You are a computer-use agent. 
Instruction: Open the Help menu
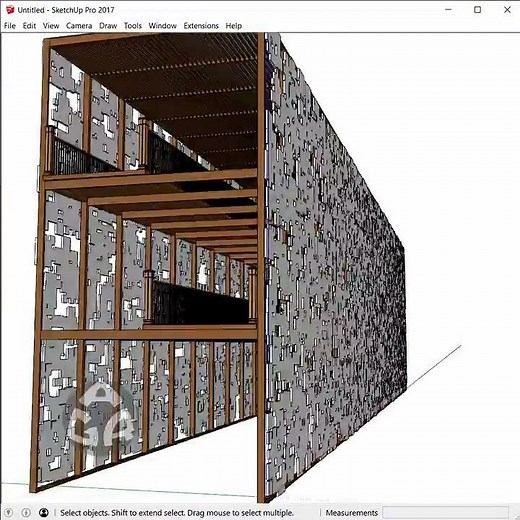coord(234,26)
